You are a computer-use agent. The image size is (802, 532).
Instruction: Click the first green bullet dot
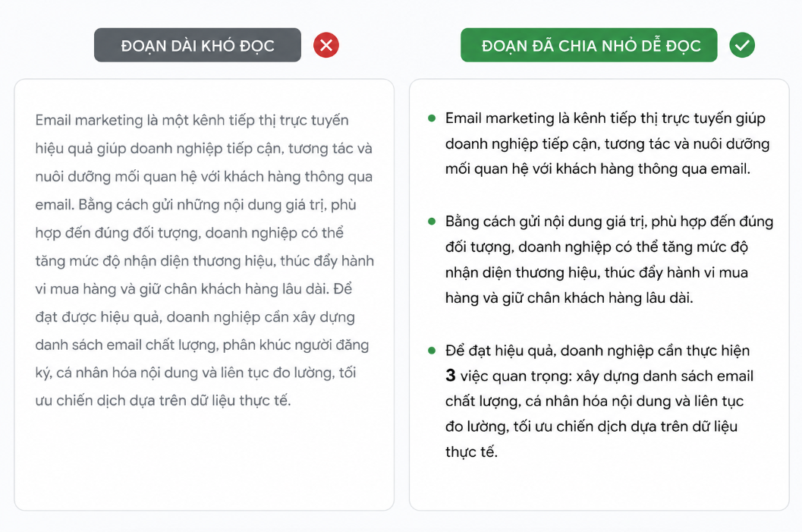pos(432,118)
